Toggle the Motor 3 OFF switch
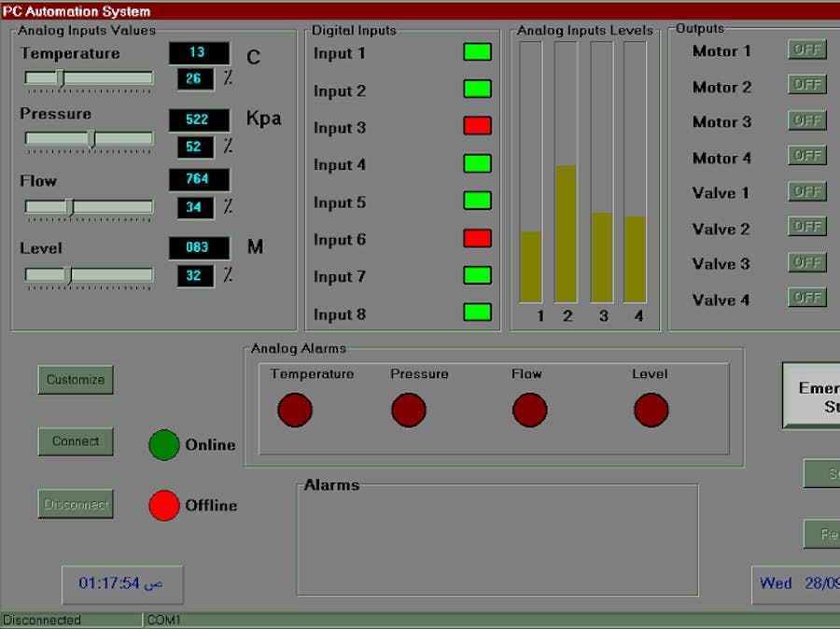Screen dimensions: 840x629 [x=807, y=120]
